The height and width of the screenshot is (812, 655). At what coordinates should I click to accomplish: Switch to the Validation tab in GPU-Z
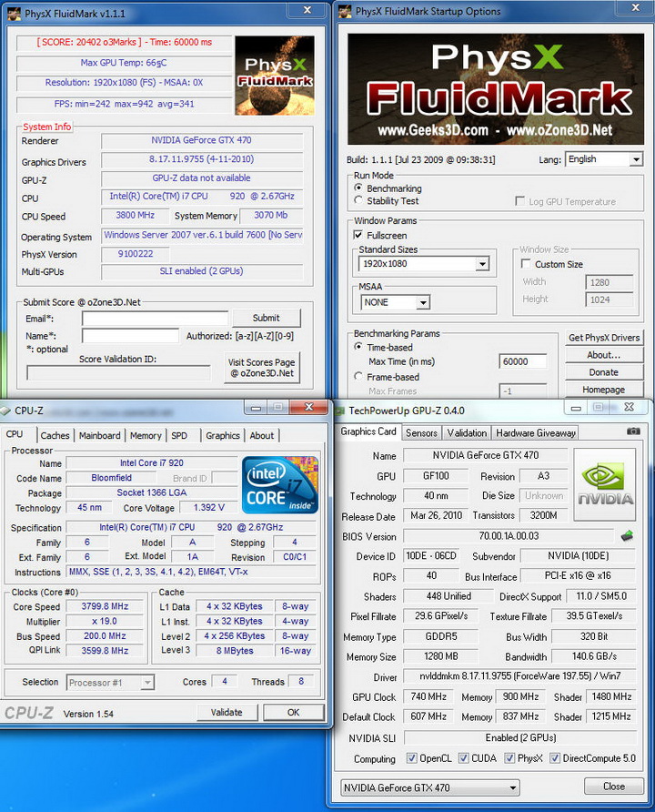click(467, 433)
